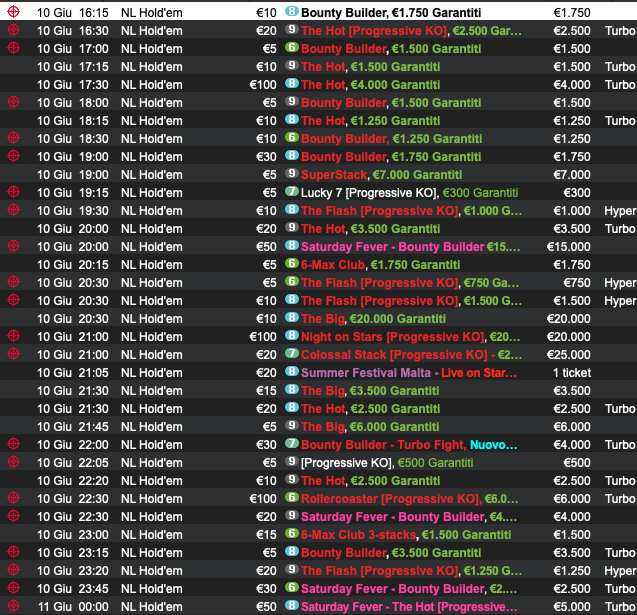Click the 6-max badge on 23:45 Saturday Fever row

click(x=292, y=587)
